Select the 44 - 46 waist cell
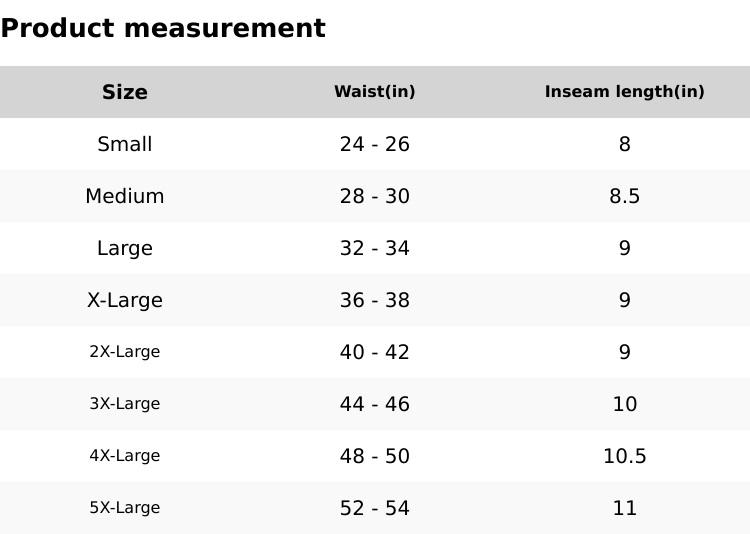Screen dimensions: 750x534 click(x=374, y=404)
